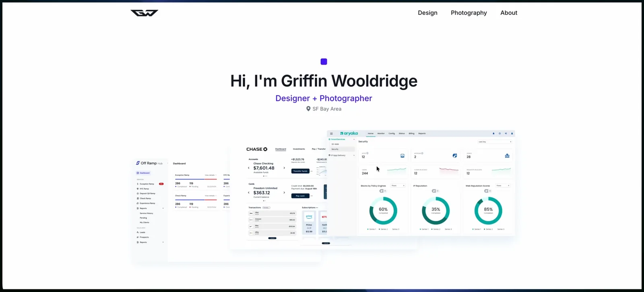Open the Flows dropdown for Blocks by Policy Engines
Viewport: 644px width, 292px height.
click(x=398, y=186)
